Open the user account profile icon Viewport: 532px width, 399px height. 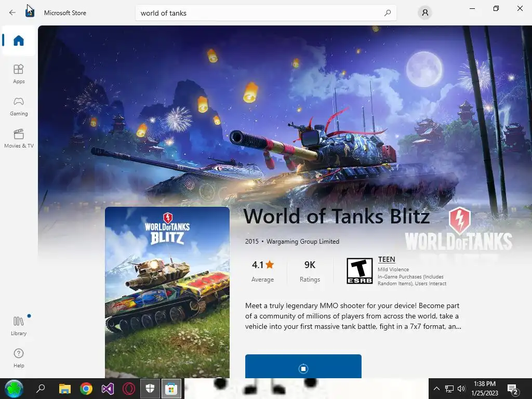click(425, 13)
